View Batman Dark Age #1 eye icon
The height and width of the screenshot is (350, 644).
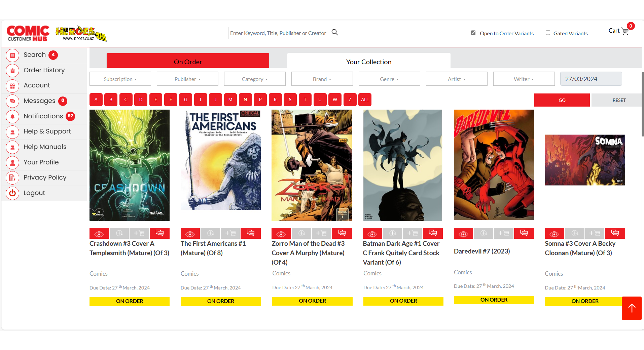[372, 233]
